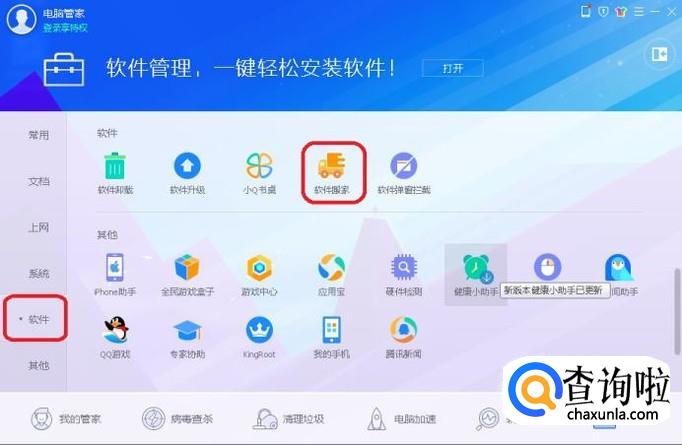Open 清理垃圾 in bottom bar
The image size is (682, 445).
289,419
